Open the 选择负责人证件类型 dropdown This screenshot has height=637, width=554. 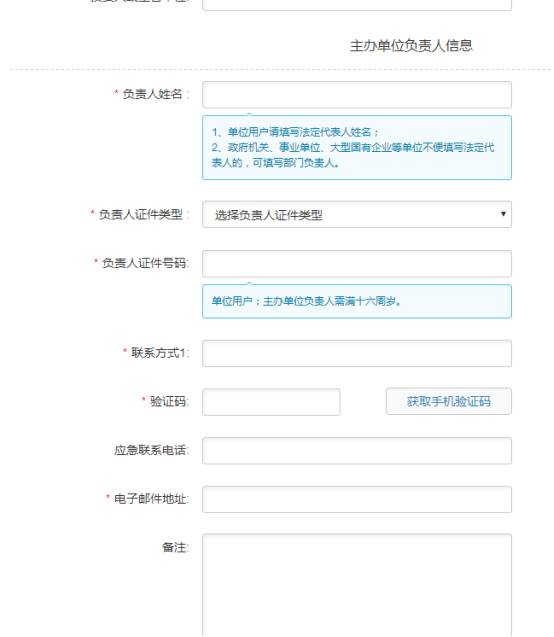click(357, 214)
